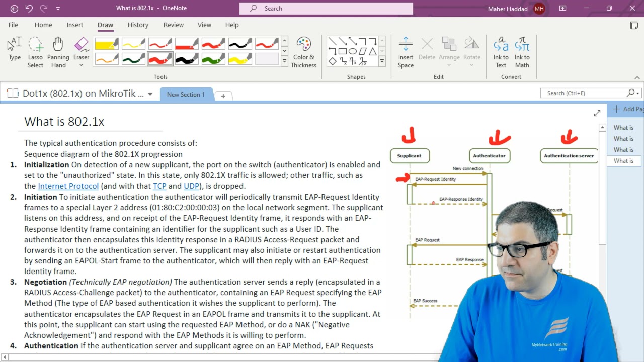The image size is (644, 362).
Task: Select the yellow highlighter pen
Action: pos(106,44)
